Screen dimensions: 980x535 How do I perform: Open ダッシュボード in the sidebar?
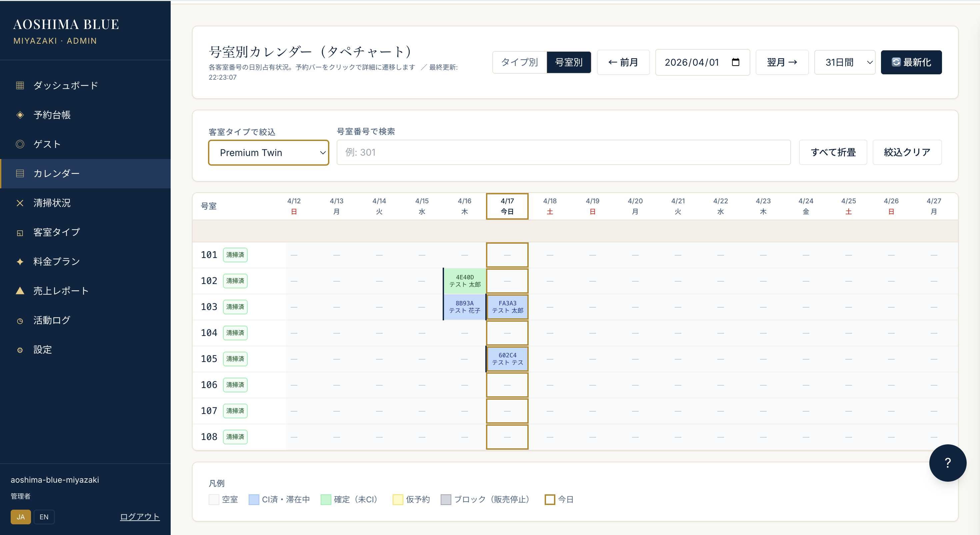point(85,86)
